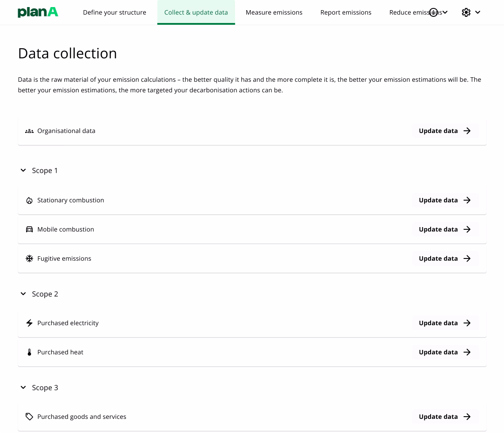
Task: Expand the chevron next to the settings gear
Action: [477, 12]
